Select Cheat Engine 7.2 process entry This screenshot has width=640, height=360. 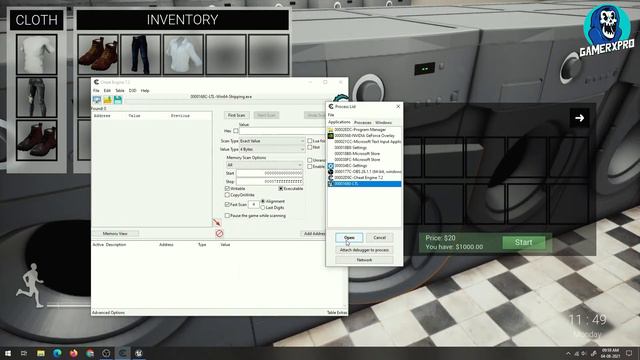pos(364,178)
